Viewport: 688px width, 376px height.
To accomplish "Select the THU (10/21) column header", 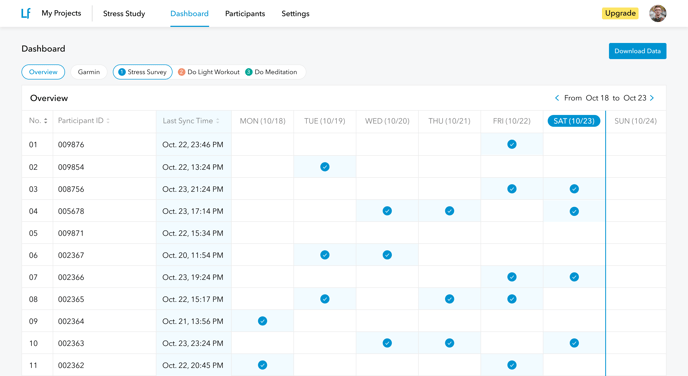I will (x=449, y=121).
